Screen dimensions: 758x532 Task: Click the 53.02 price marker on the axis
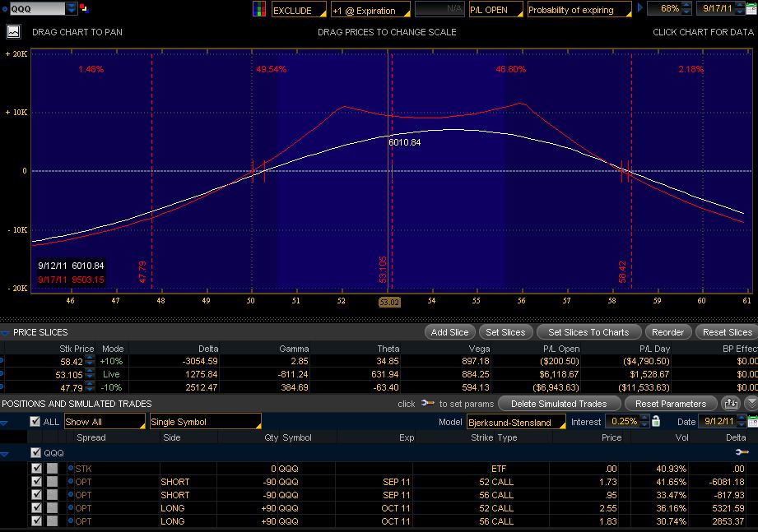click(389, 303)
